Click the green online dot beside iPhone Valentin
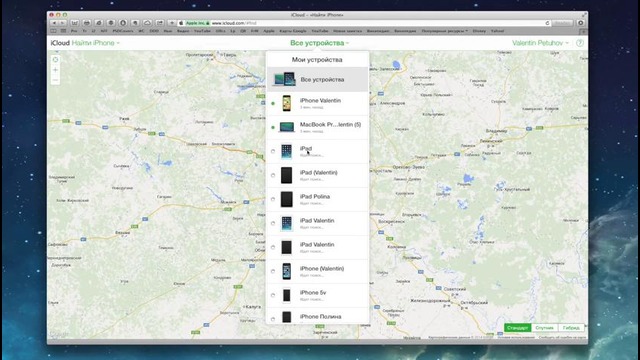The width and height of the screenshot is (640, 360). [x=273, y=103]
